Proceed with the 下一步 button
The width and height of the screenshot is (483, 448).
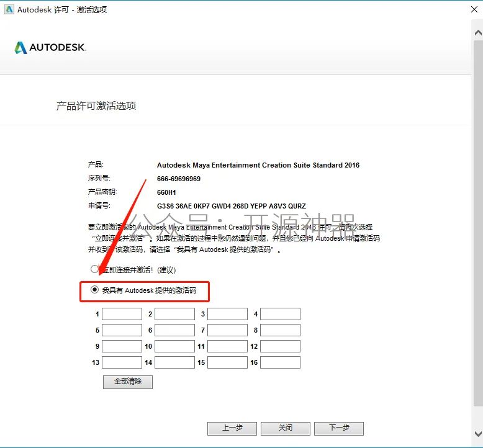pos(339,428)
